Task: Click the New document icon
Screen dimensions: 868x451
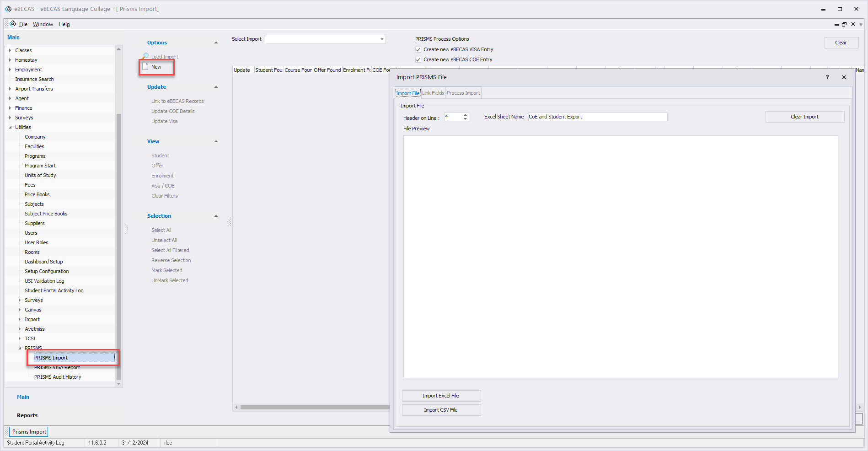Action: [145, 67]
